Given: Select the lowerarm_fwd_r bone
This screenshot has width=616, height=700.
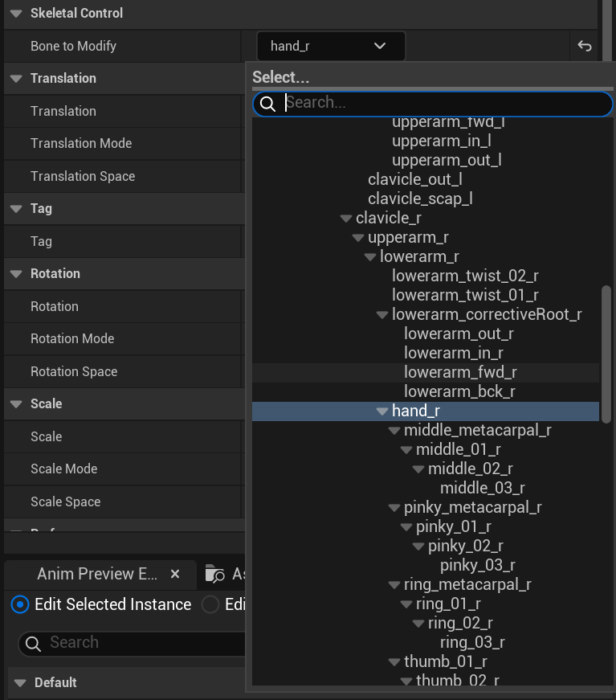Looking at the screenshot, I should pos(459,373).
